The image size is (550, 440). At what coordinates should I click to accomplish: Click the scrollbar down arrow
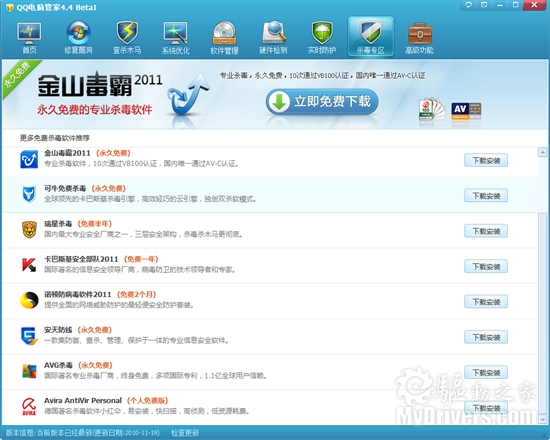click(542, 419)
